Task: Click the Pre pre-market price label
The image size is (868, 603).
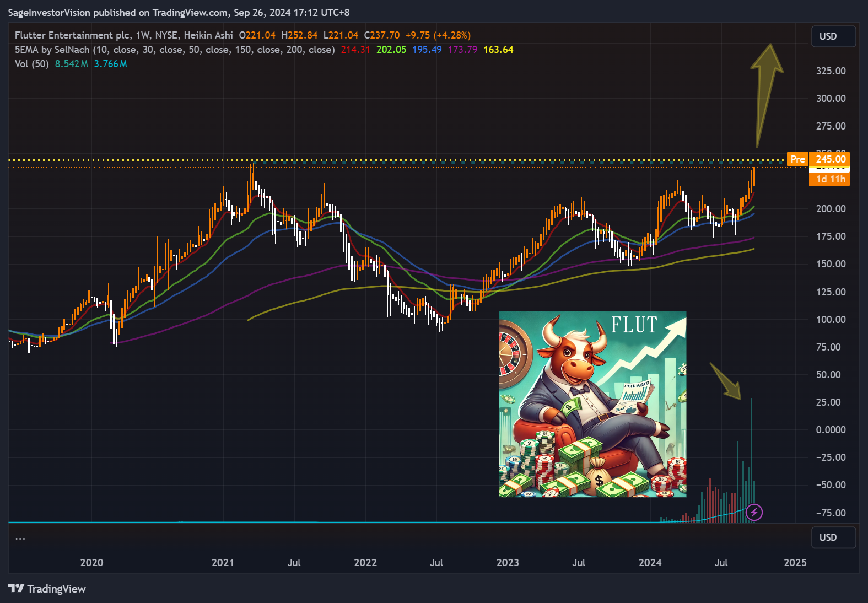Action: point(797,159)
